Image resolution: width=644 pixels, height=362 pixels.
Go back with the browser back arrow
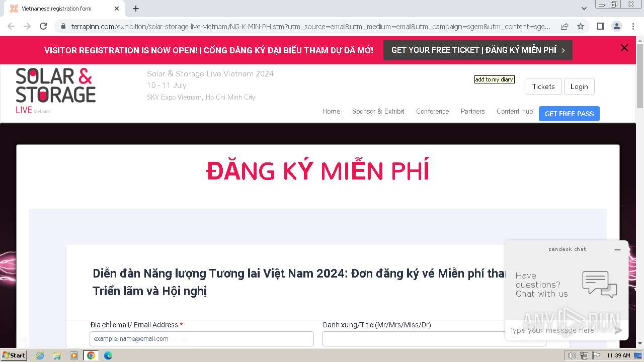click(11, 26)
